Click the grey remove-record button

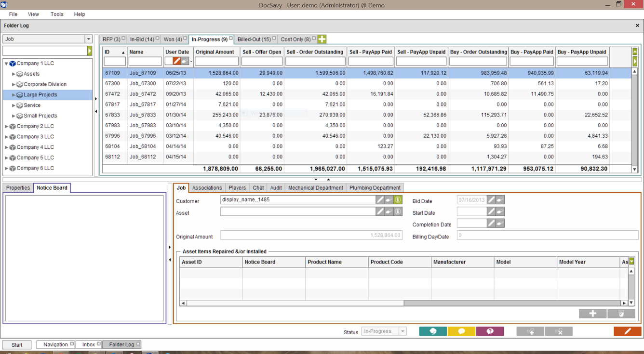(x=559, y=331)
